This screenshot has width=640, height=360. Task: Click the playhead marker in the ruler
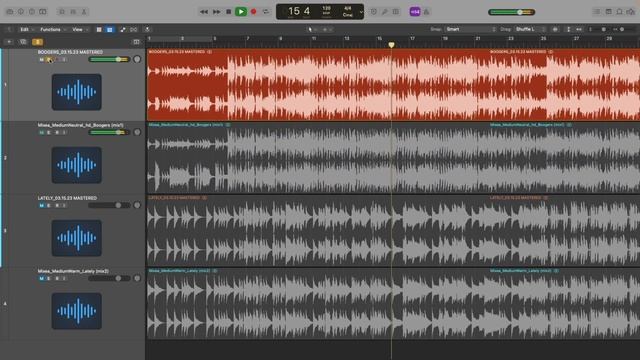pos(391,44)
